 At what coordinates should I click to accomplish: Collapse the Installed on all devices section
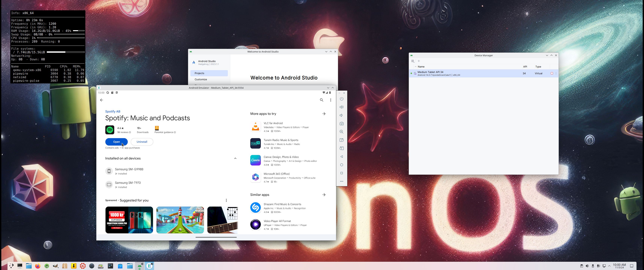tap(235, 158)
